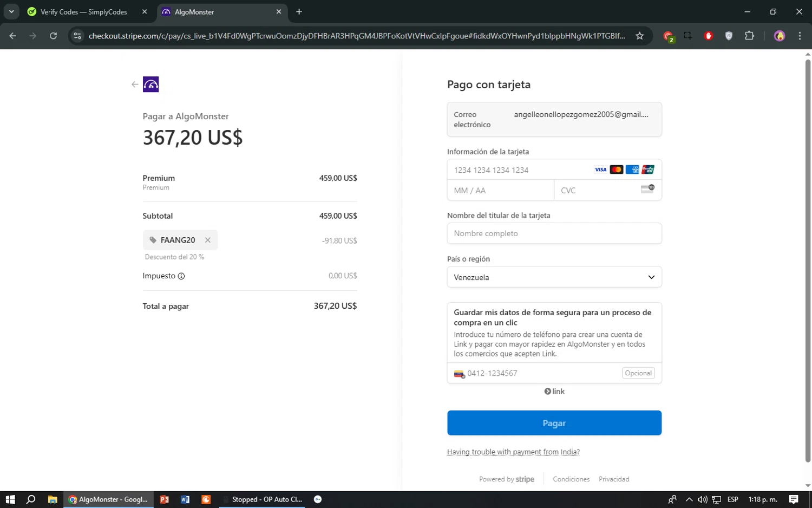Open the Condiciones link
Screen dimensions: 812x508
[x=571, y=479]
